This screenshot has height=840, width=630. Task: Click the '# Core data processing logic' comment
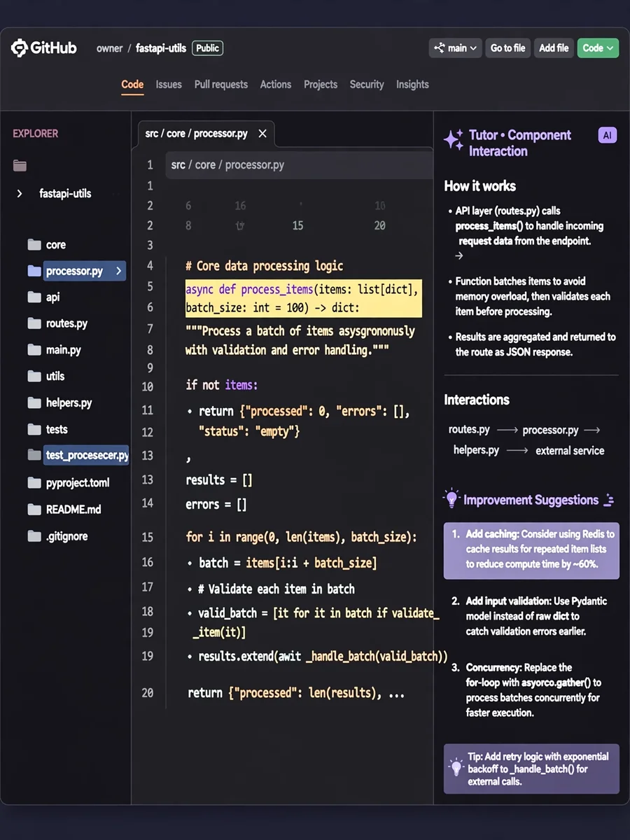coord(264,266)
